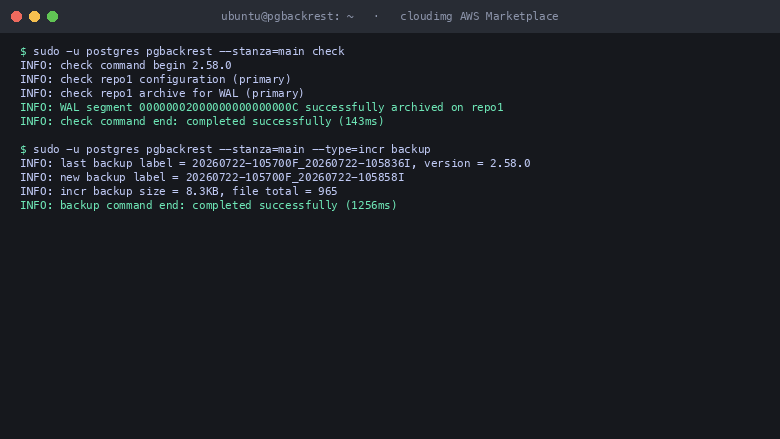Click the 'check command end: completed successfully (143ms)' line

[202, 121]
